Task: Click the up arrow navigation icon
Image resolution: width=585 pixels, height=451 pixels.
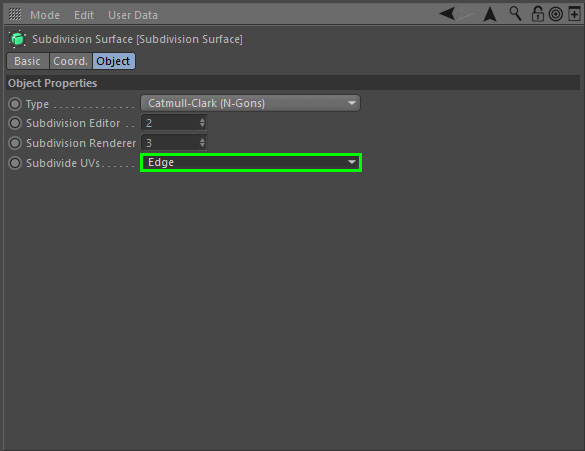Action: click(490, 14)
